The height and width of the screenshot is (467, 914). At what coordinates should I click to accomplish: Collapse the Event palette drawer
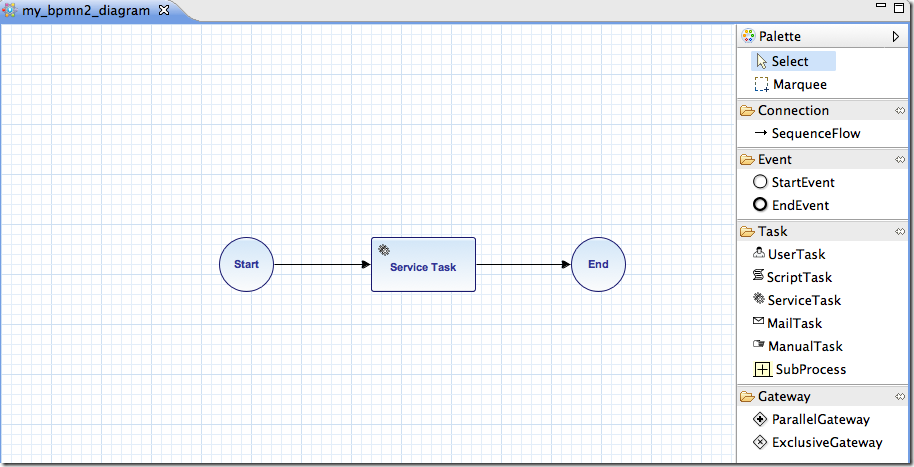766,159
